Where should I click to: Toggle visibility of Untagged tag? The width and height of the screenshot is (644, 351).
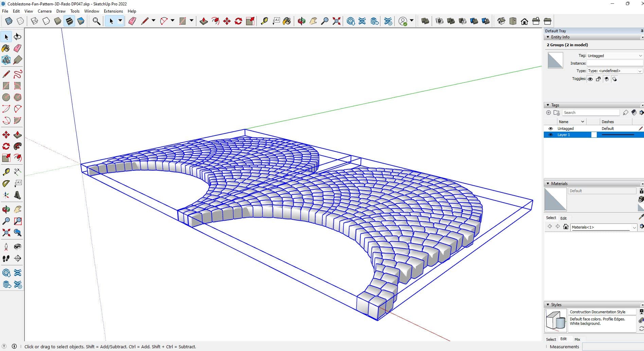point(551,129)
